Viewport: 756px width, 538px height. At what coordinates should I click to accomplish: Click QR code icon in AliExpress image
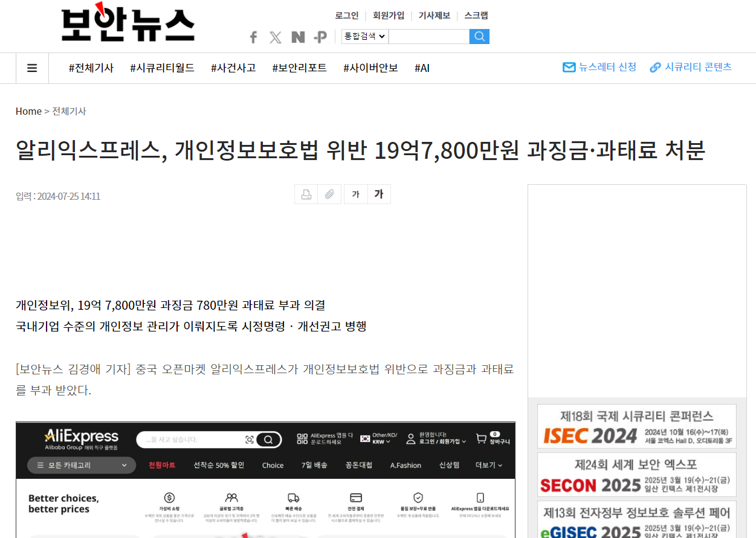point(302,439)
